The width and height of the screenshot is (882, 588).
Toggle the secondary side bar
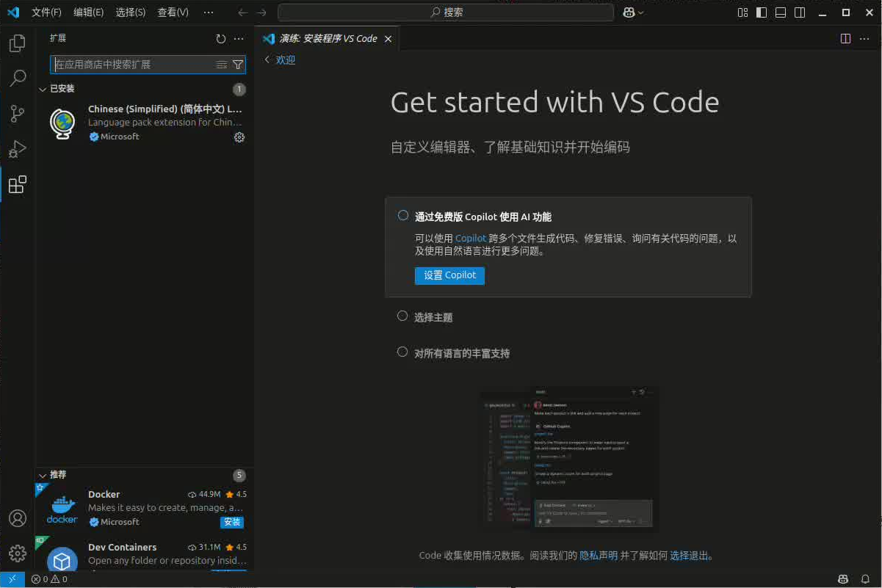(x=800, y=12)
